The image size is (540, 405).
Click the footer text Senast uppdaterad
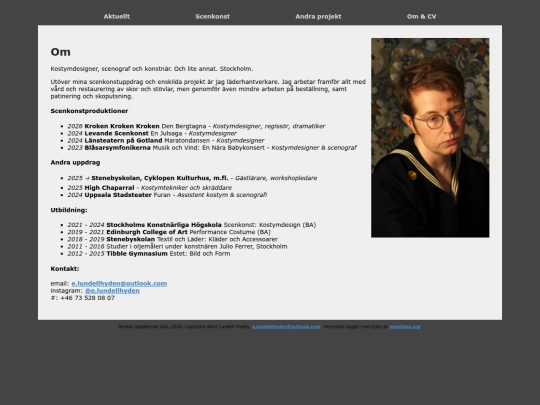[x=184, y=327]
